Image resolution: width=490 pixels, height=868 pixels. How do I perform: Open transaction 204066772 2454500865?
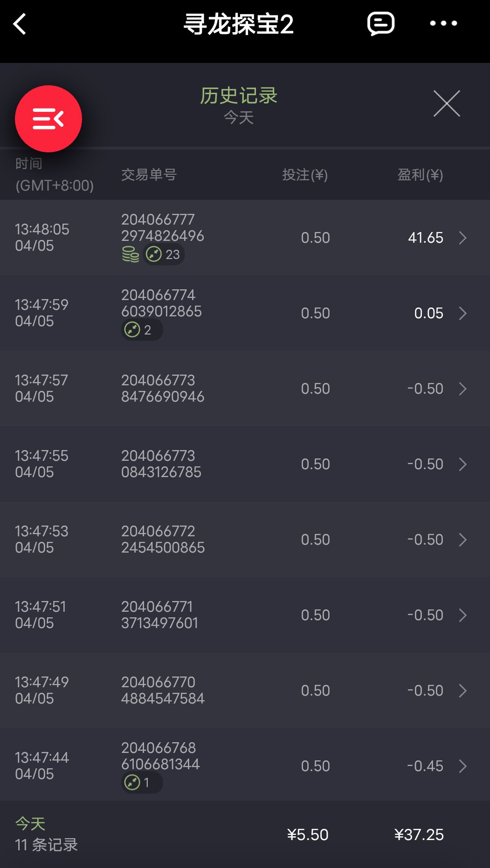163,540
